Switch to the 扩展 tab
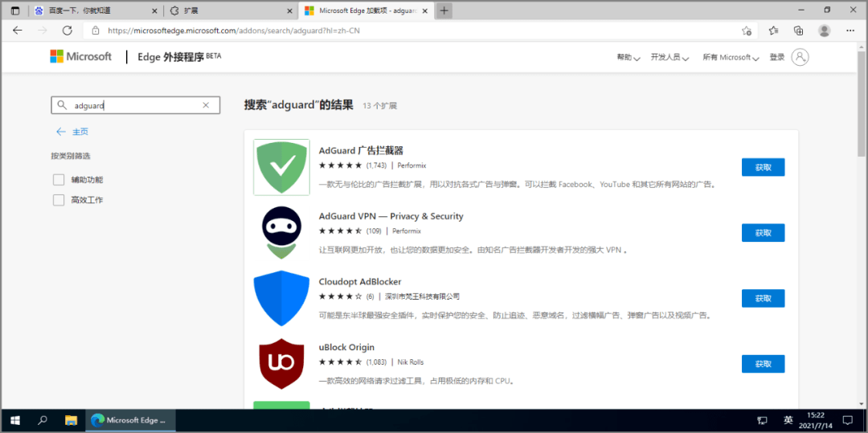Viewport: 868px width, 433px height. click(x=231, y=10)
